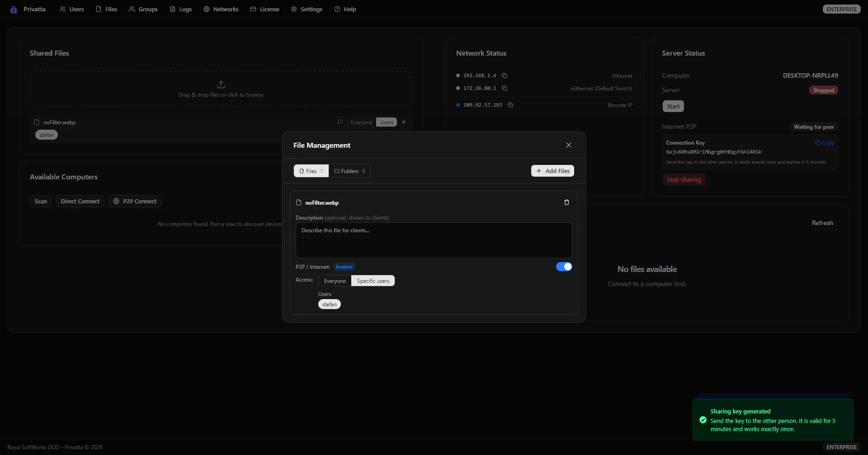Set dialog access to Specific users

[373, 281]
